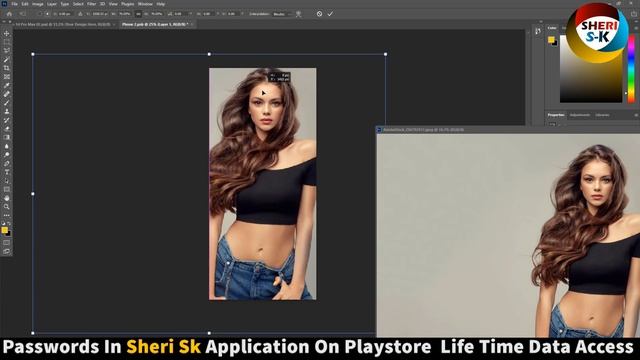The height and width of the screenshot is (360, 640).
Task: Select the Clone Stamp tool
Action: [7, 111]
